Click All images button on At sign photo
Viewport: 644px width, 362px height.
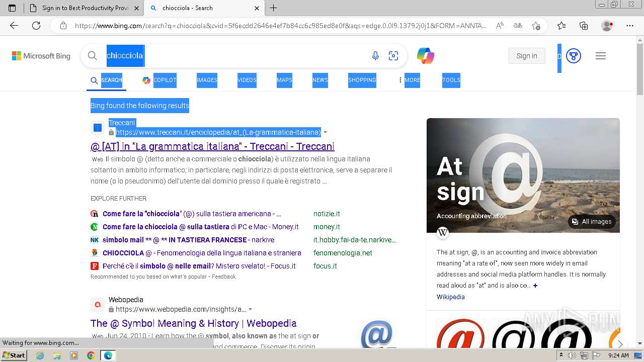coord(592,222)
